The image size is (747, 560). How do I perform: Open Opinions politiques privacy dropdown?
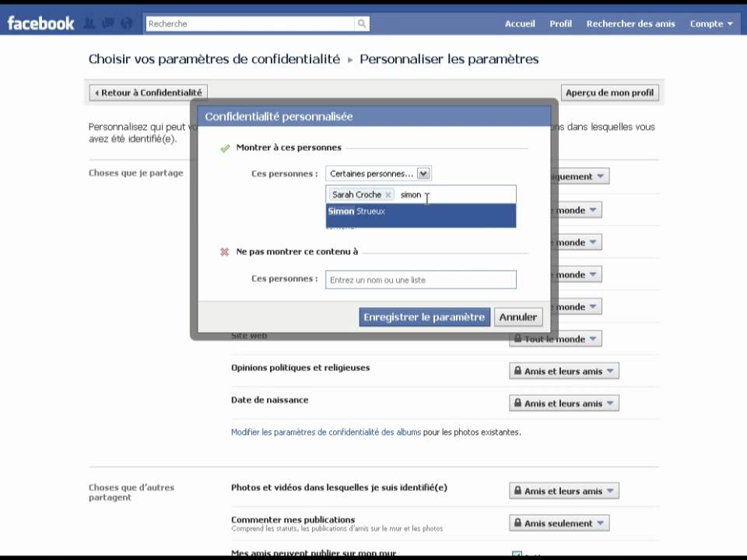pyautogui.click(x=564, y=371)
